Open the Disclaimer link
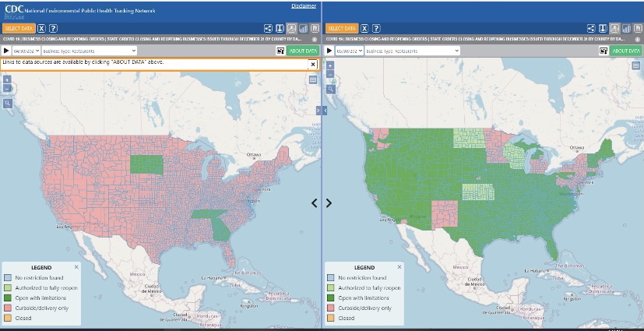Image resolution: width=644 pixels, height=331 pixels. pos(303,5)
